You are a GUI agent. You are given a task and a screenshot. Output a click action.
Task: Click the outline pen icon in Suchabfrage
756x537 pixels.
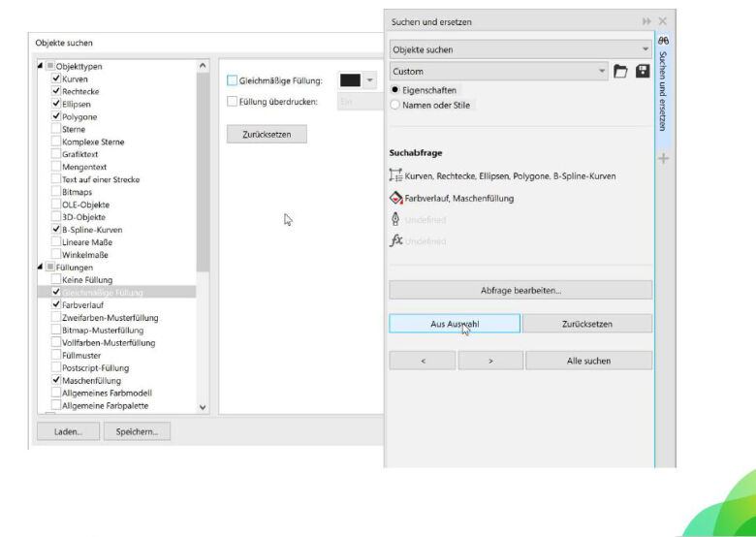click(x=395, y=220)
